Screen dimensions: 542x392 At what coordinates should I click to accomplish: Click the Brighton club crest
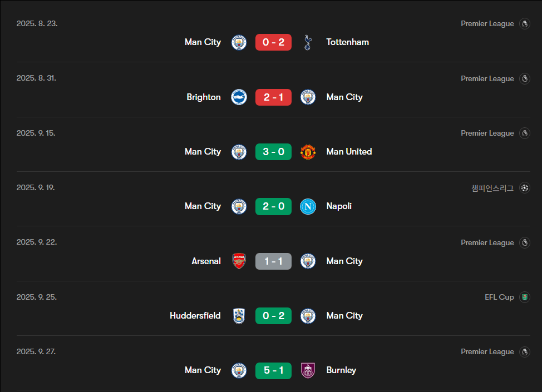(239, 97)
